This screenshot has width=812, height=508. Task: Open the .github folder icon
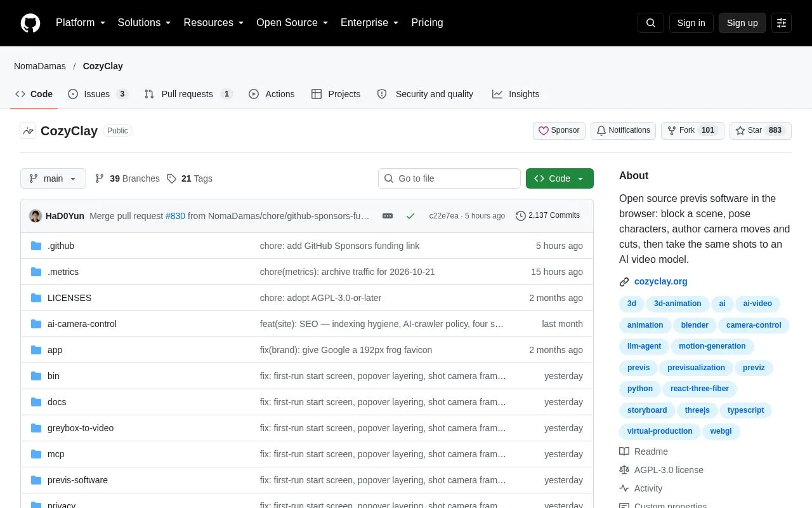point(36,246)
